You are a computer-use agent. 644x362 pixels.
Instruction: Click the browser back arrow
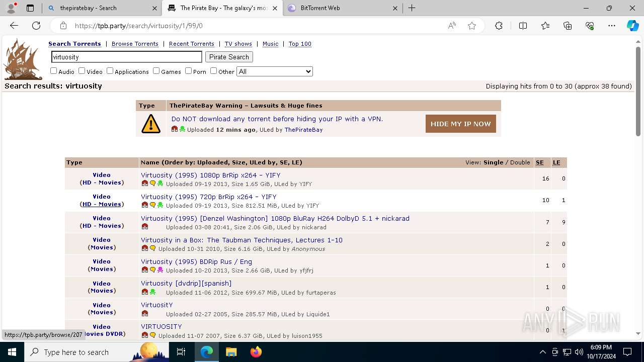coord(14,26)
